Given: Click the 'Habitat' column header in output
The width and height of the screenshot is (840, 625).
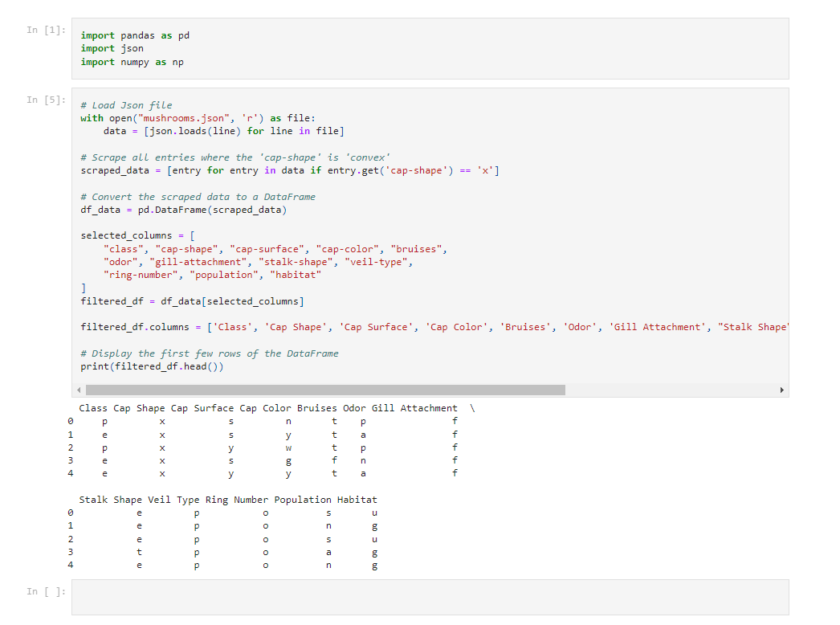Looking at the screenshot, I should tap(357, 499).
